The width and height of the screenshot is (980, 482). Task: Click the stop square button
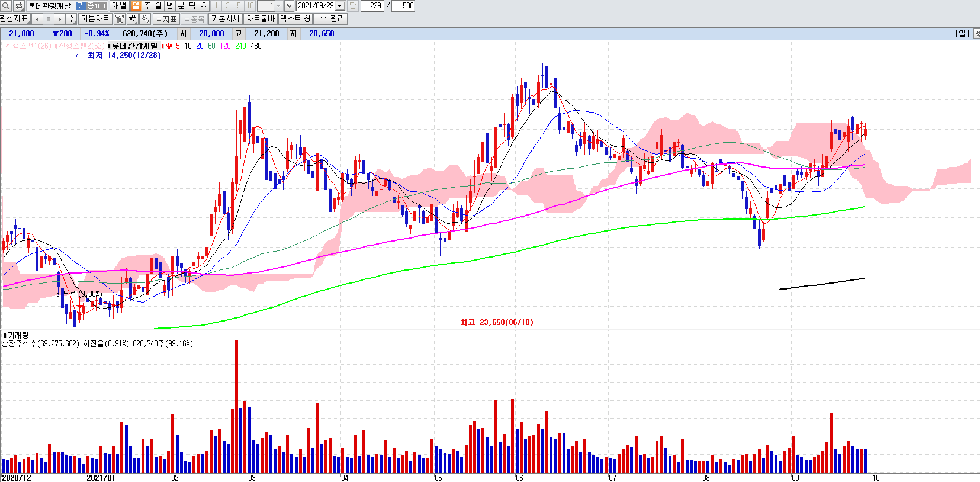[49, 19]
